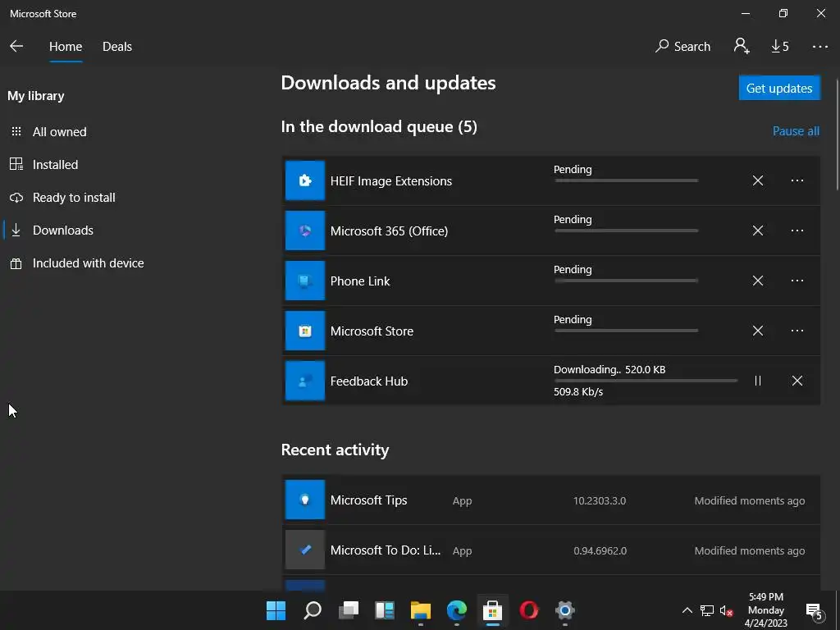Click the HEIF Image Extensions app icon
The width and height of the screenshot is (840, 630).
[305, 180]
